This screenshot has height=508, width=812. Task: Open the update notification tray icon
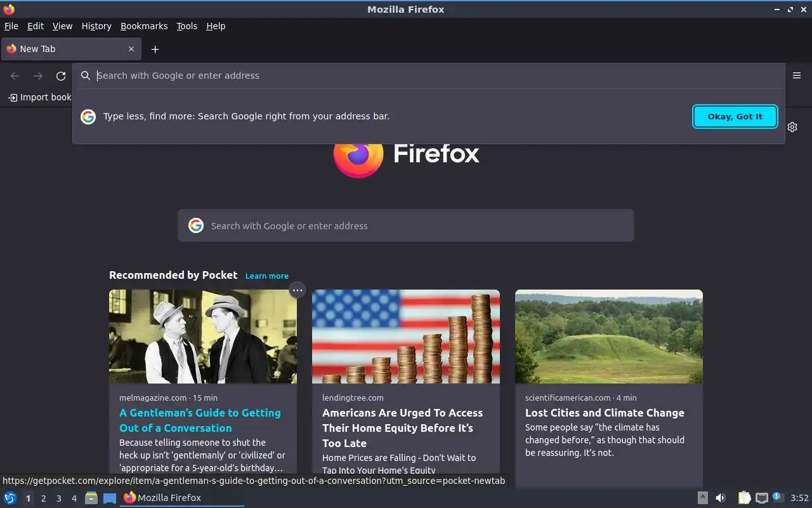[778, 497]
